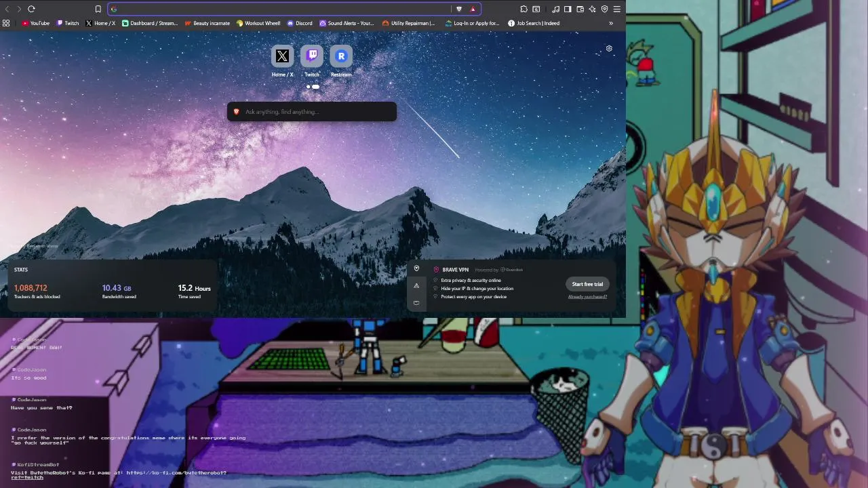Click the Already purchased? link

point(587,296)
